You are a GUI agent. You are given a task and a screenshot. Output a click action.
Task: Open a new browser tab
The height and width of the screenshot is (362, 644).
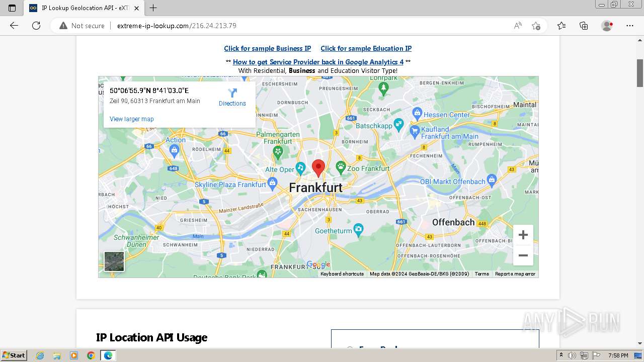[153, 8]
